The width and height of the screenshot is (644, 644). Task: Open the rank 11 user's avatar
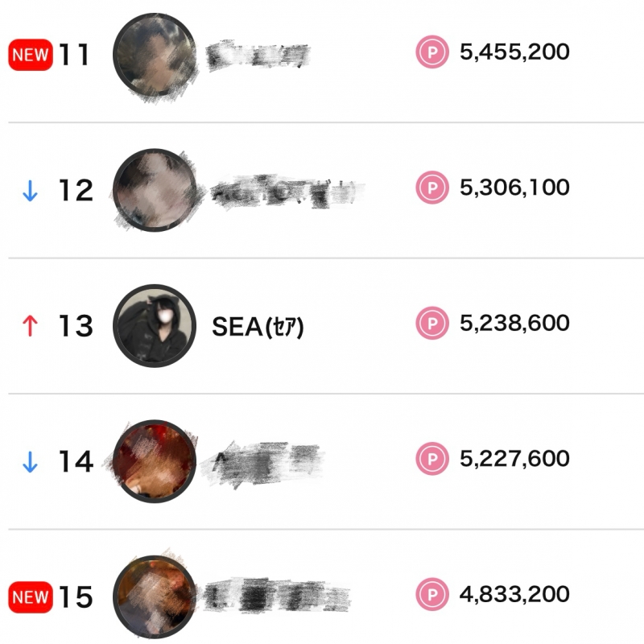(155, 53)
